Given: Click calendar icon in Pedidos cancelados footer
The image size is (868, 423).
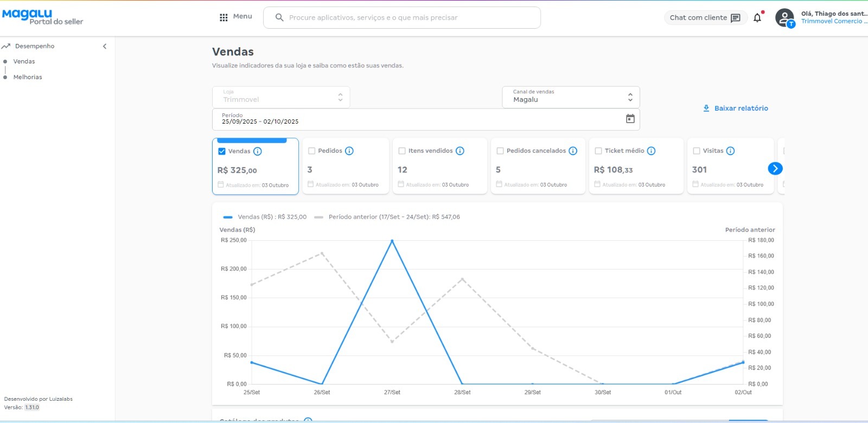Looking at the screenshot, I should tap(499, 184).
